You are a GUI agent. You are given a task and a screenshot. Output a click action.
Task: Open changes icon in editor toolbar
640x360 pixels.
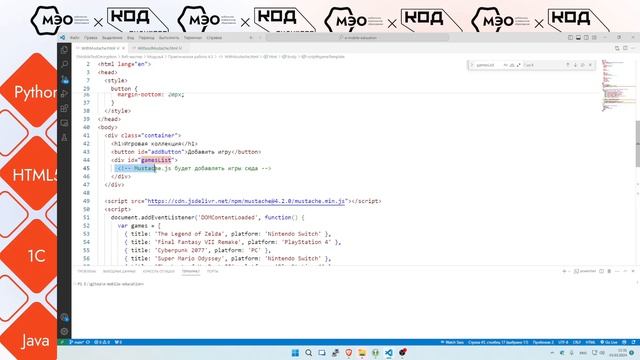click(617, 48)
